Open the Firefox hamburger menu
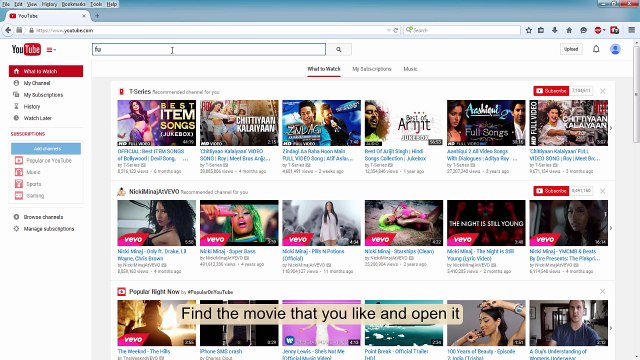Image resolution: width=640 pixels, height=360 pixels. click(x=631, y=30)
